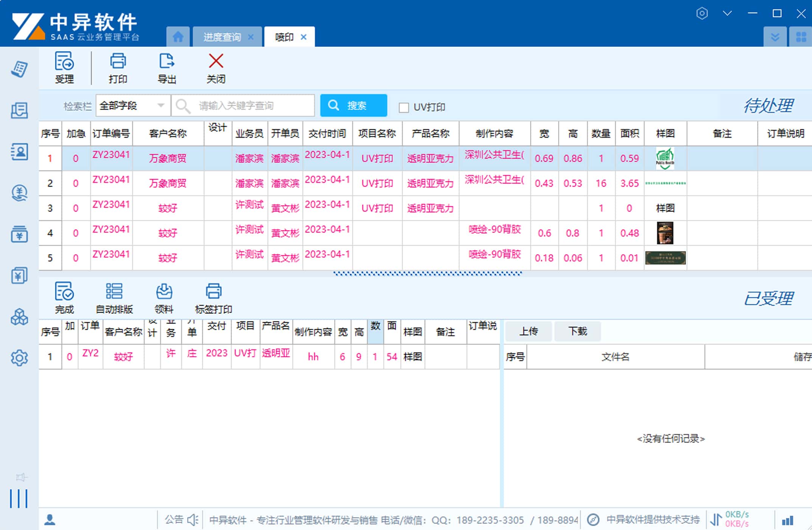Click the 订单说明 column header in top table

point(786,134)
